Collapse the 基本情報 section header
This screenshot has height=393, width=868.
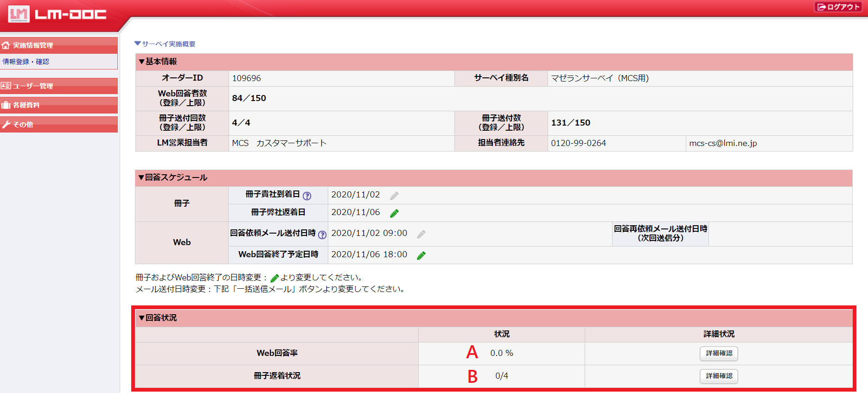tap(158, 62)
